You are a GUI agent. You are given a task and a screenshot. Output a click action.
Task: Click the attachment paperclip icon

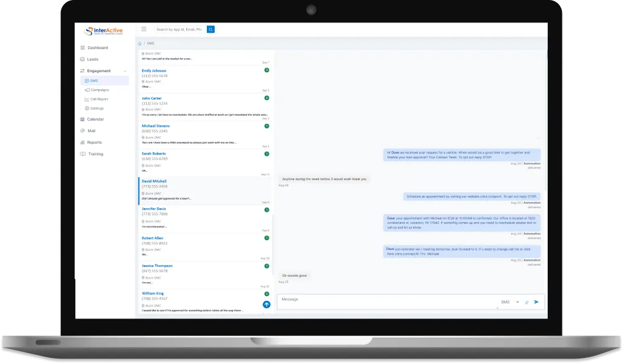click(527, 302)
